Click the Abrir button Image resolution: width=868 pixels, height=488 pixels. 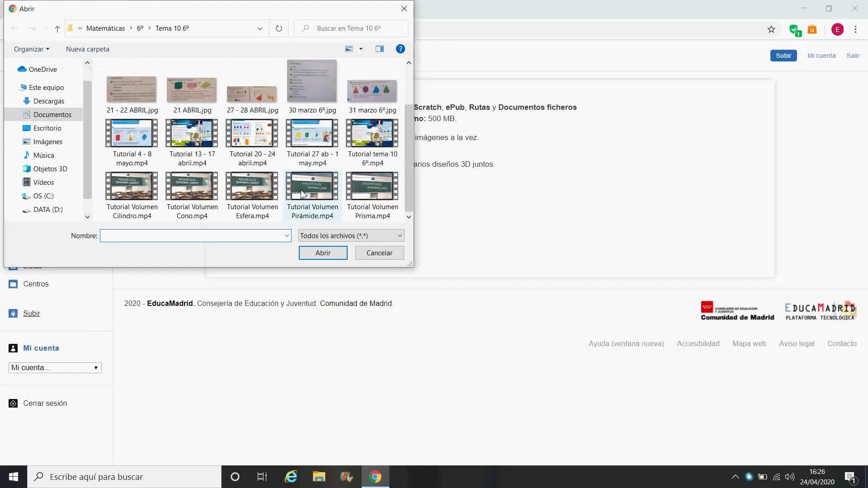(x=323, y=253)
